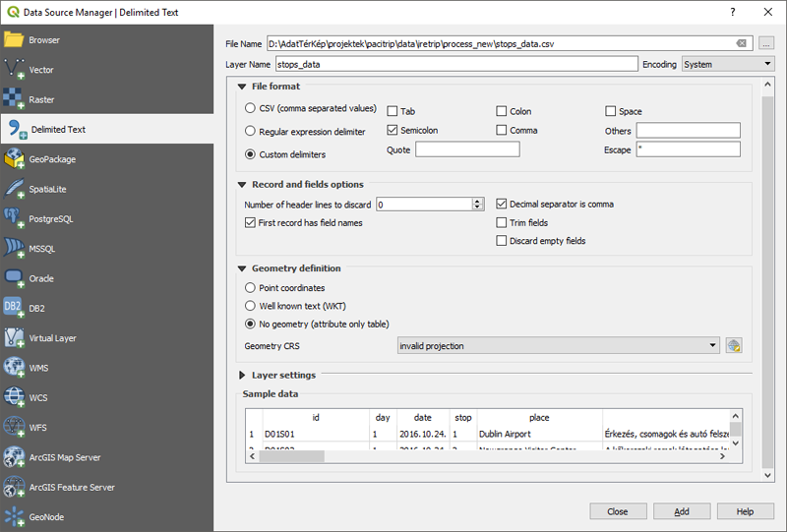
Task: Increase header lines to discard value
Action: 477,201
